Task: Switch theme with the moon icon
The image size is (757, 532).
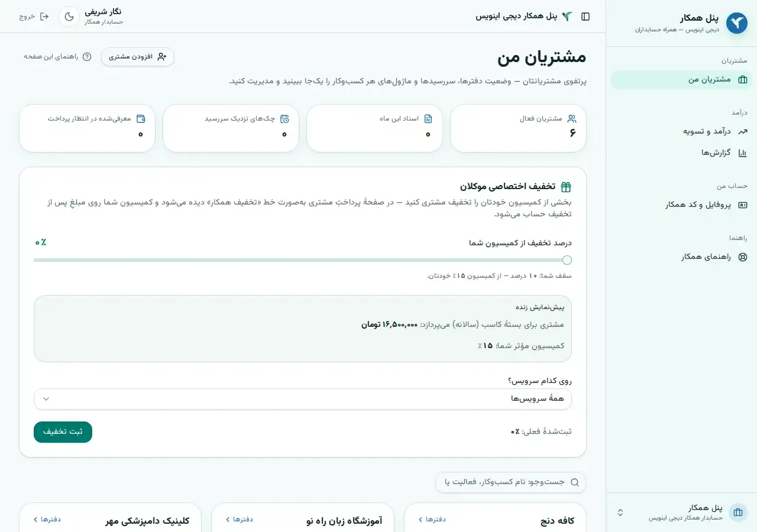Action: click(69, 17)
